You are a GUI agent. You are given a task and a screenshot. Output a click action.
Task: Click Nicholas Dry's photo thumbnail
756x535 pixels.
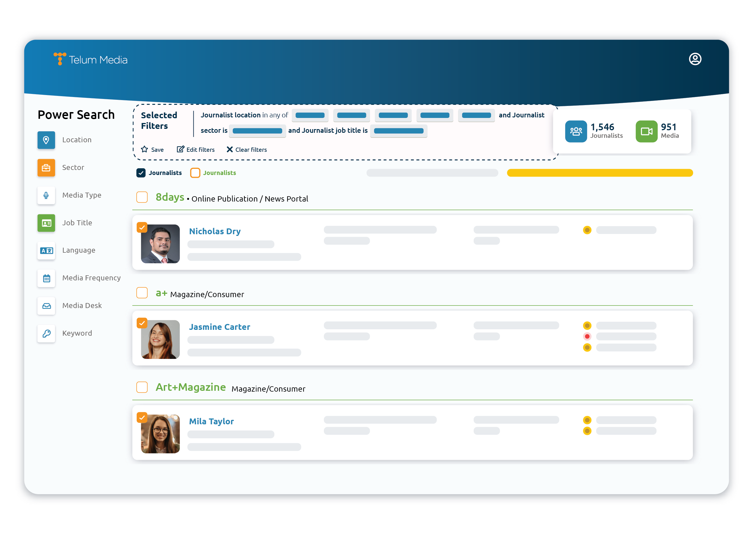tap(160, 244)
